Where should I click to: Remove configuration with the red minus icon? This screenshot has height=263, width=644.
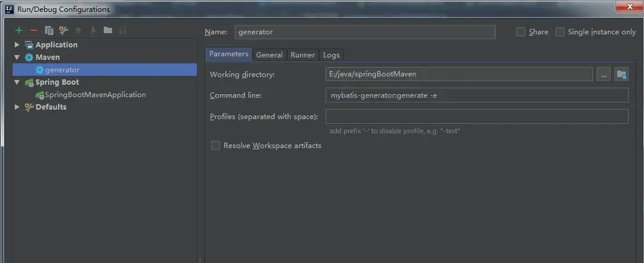34,30
